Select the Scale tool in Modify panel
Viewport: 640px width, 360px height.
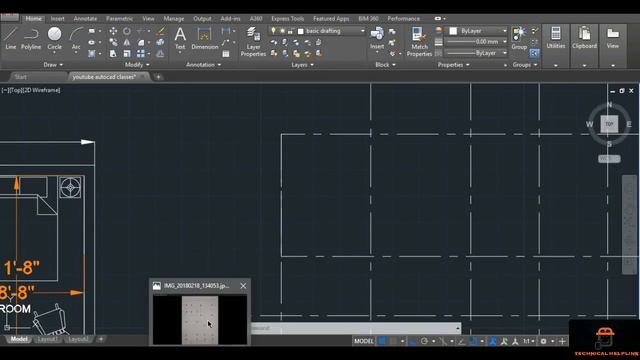[x=127, y=53]
